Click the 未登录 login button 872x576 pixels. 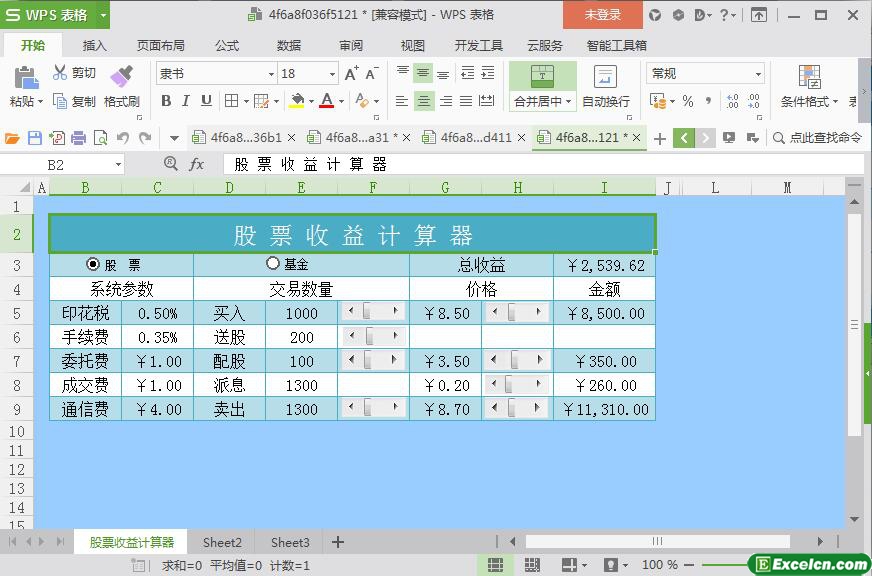[602, 15]
